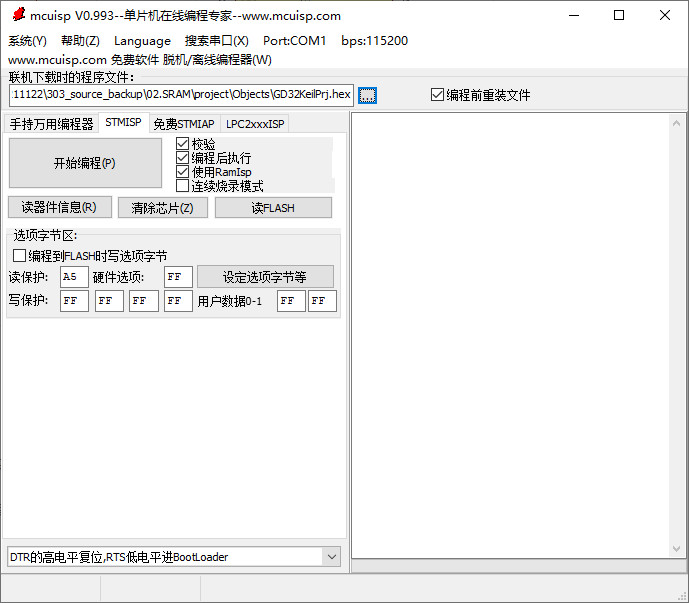Viewport: 689px width, 603px height.
Task: Click the 读器件信息(R) button
Action: (x=60, y=207)
